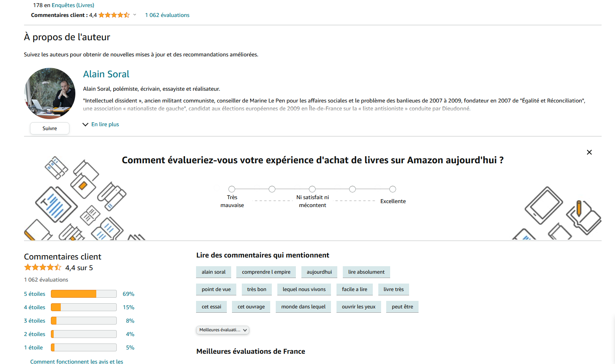Open 'Enquêtes (Livres)' category link
615x364 pixels.
click(x=73, y=5)
